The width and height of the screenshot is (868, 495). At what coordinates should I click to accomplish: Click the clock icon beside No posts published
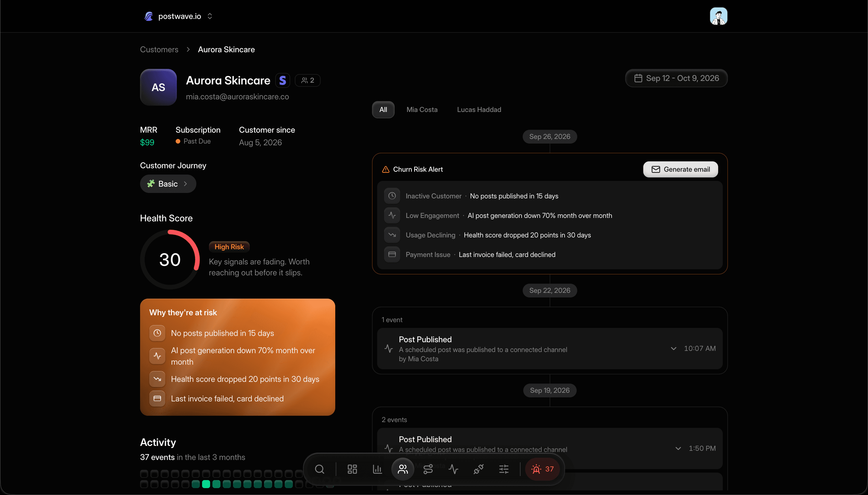click(157, 333)
